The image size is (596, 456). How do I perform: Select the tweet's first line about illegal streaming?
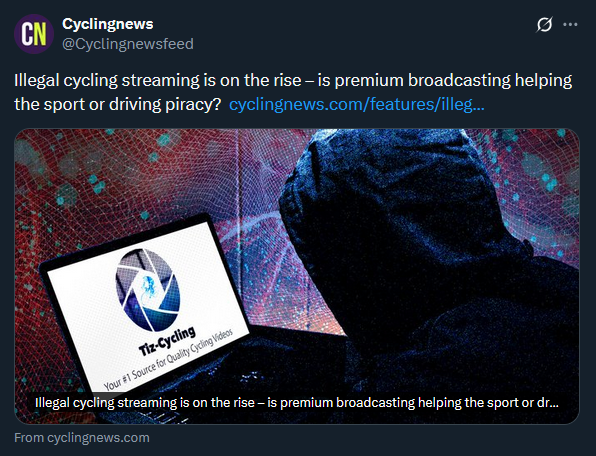[x=293, y=81]
